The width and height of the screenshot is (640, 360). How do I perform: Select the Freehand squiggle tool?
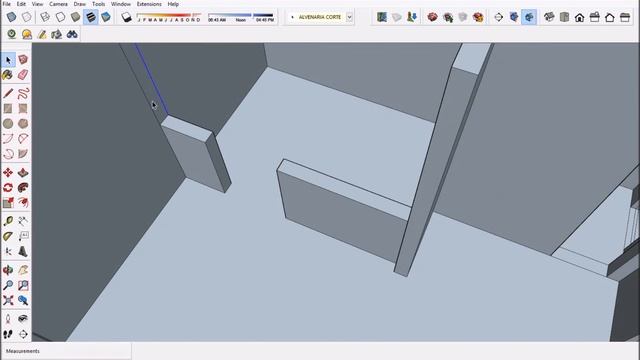tap(23, 93)
